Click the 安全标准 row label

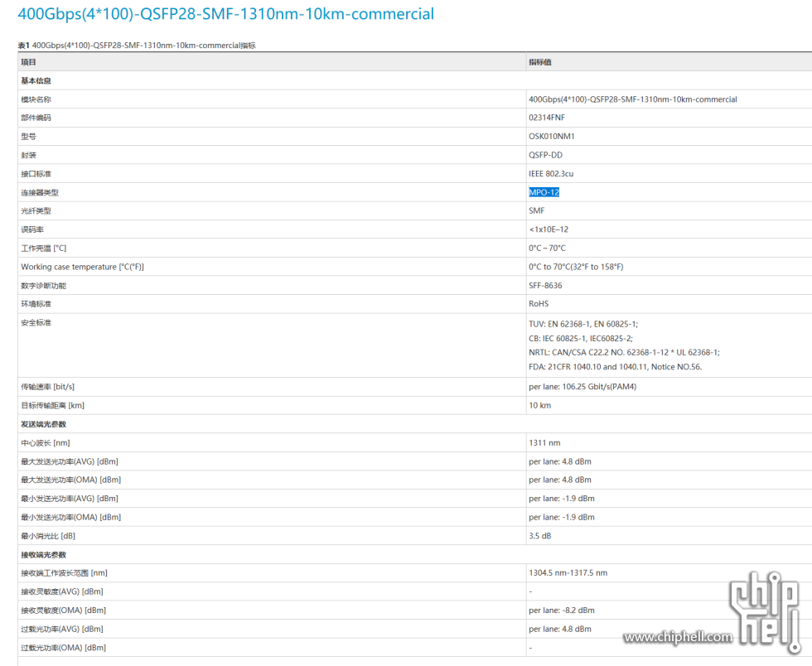point(36,323)
